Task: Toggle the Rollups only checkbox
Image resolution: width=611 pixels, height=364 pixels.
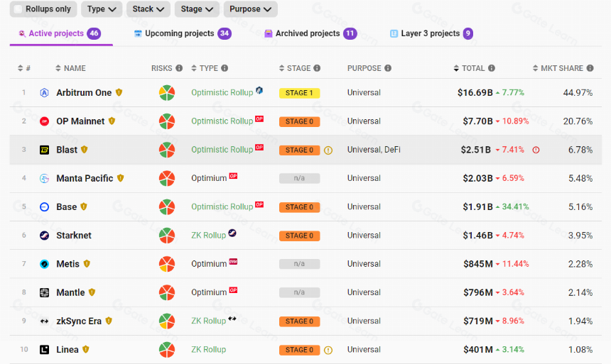Action: click(18, 9)
